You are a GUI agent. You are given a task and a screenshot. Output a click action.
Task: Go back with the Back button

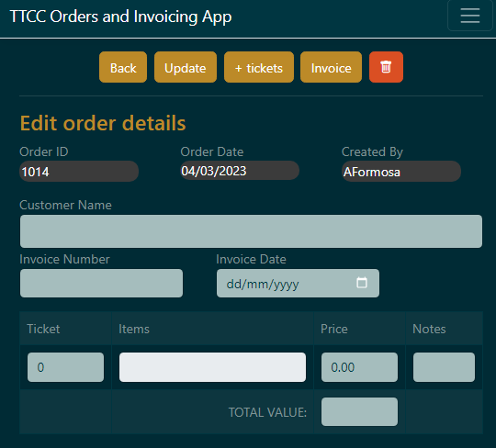pos(123,67)
